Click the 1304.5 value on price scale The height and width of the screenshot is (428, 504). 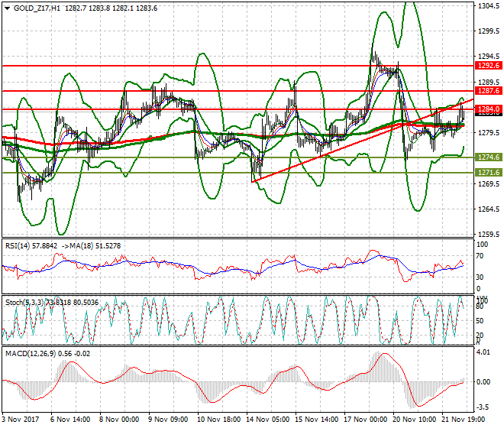[488, 6]
